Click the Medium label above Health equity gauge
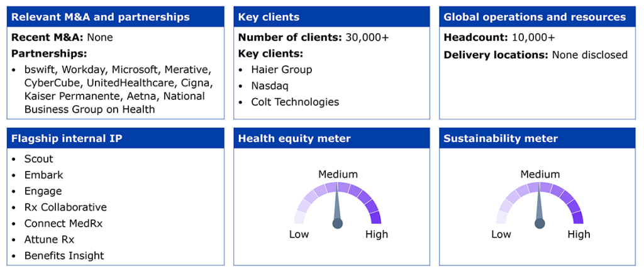644x274 pixels. coord(338,174)
